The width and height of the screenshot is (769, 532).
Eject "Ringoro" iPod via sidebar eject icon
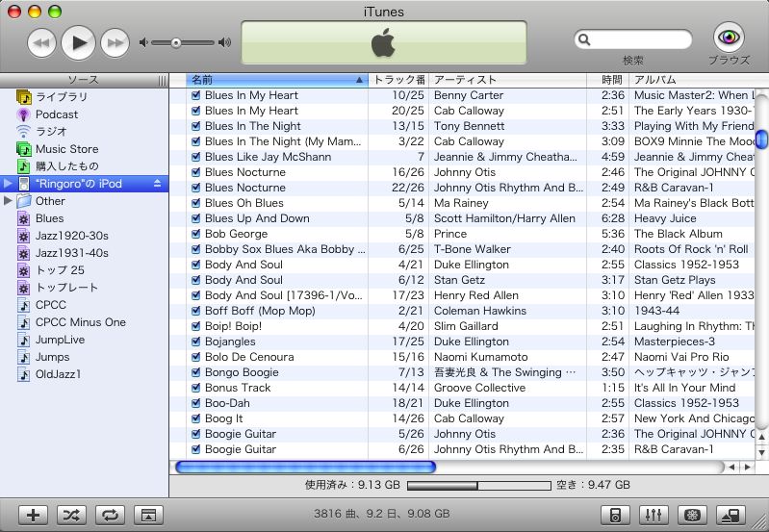tap(158, 184)
